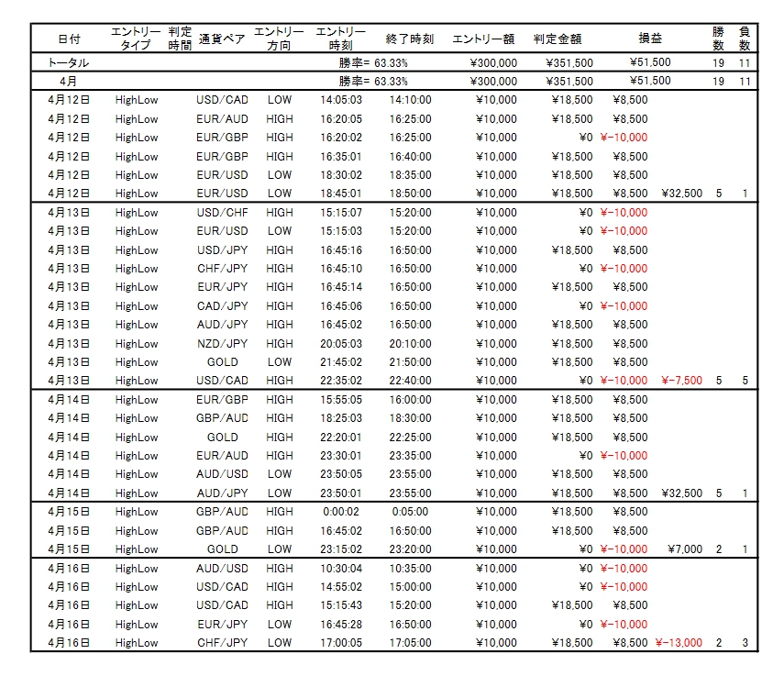Click the 終了時刻 column header
Viewport: 784px width, 676px height.
click(x=410, y=39)
